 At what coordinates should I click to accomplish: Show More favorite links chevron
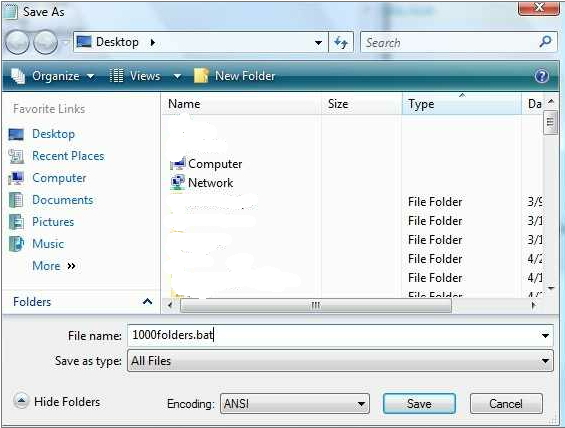click(71, 266)
